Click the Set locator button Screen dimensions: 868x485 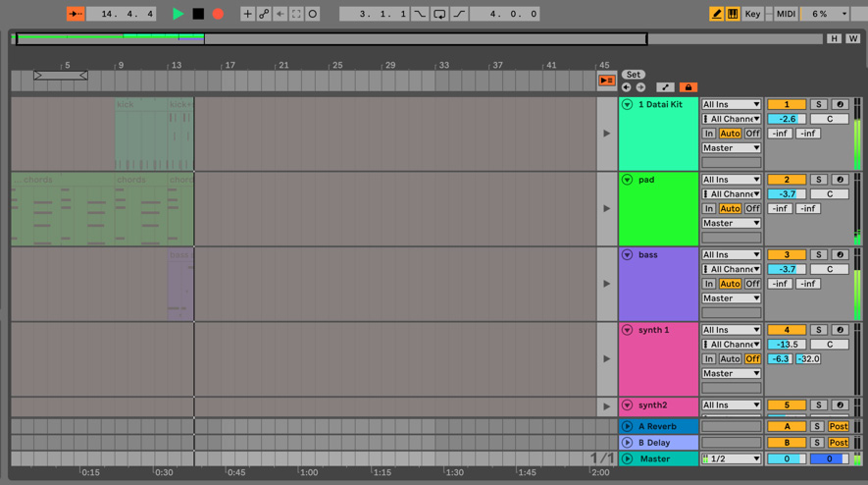point(634,75)
